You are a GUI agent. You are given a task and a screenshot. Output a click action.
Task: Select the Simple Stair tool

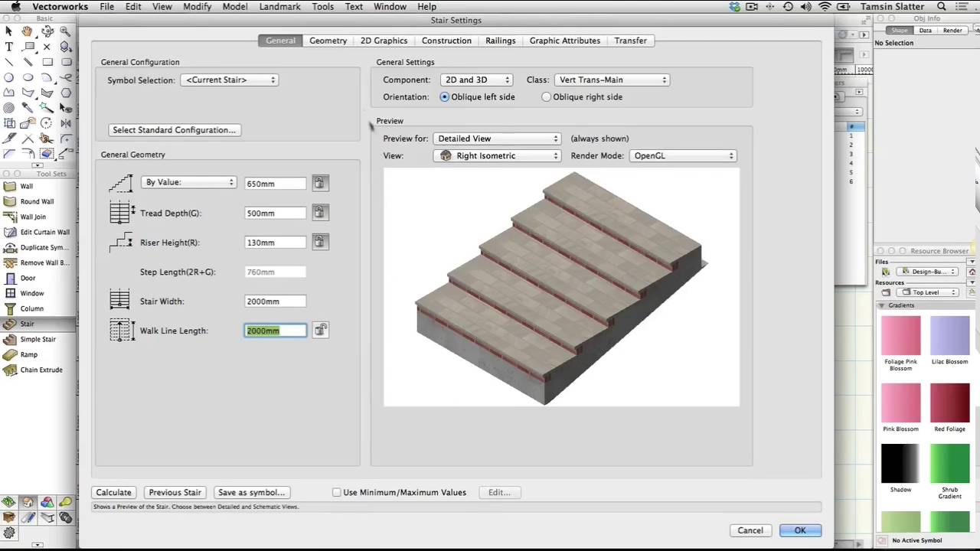coord(38,339)
